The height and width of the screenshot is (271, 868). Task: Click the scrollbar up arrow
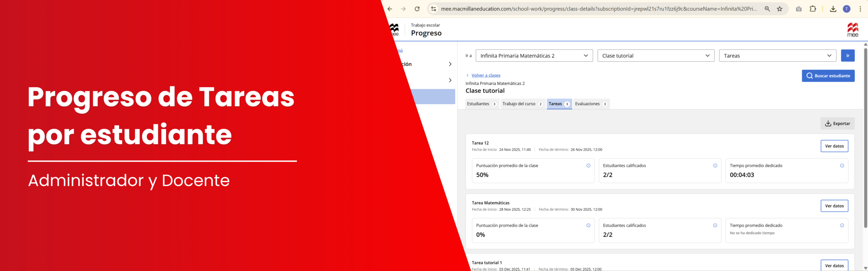pos(866,44)
